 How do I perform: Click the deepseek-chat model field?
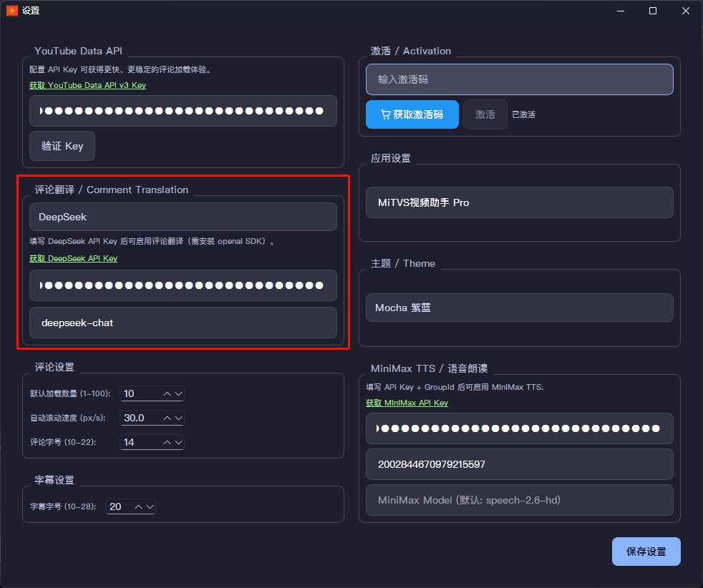click(x=183, y=323)
